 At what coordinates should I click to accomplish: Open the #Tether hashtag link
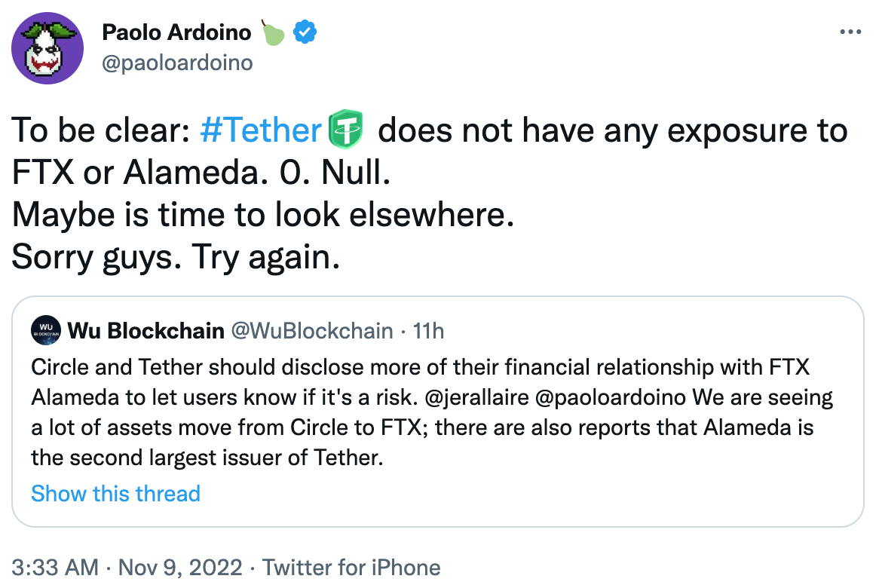[x=261, y=131]
